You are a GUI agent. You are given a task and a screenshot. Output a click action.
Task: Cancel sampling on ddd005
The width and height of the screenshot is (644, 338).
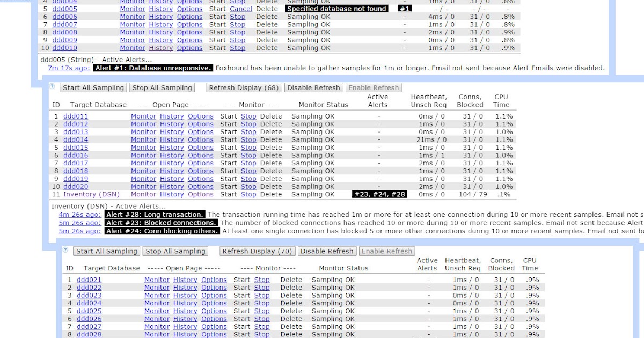point(241,9)
